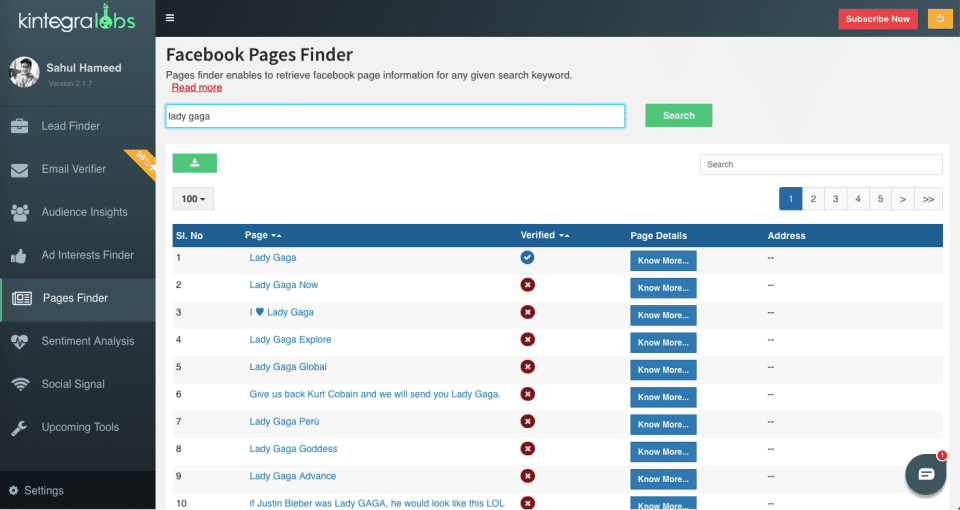Follow the Read more link
Image resolution: width=960 pixels, height=510 pixels.
pyautogui.click(x=197, y=88)
